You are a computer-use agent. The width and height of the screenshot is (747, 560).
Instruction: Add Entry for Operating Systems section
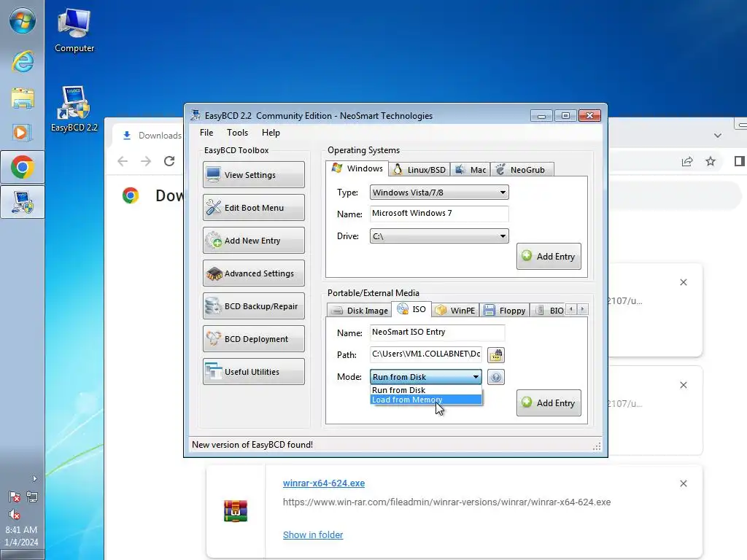point(549,257)
